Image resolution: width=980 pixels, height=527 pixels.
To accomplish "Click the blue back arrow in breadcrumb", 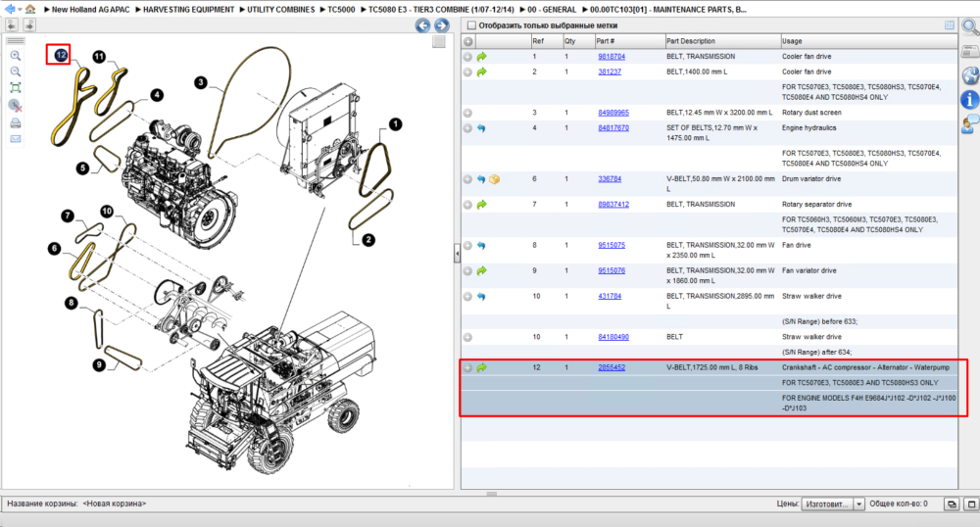I will point(10,9).
